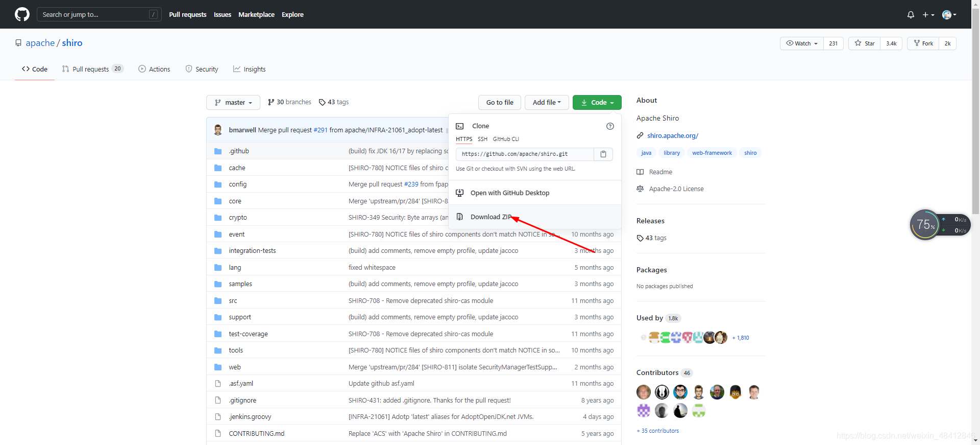Star the repository
Screen dimensions: 980x445
[864, 43]
